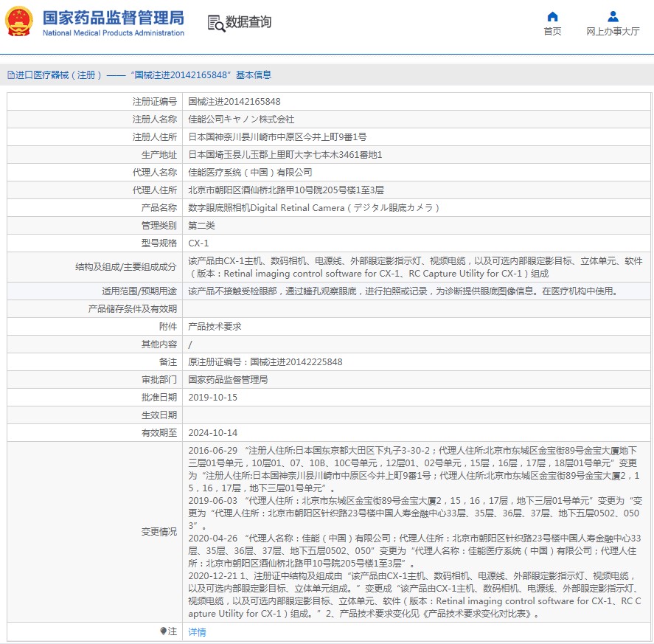654x644 pixels.
Task: Click breadcrumb 进口医疗器械（注册）基本信息
Action: point(139,75)
